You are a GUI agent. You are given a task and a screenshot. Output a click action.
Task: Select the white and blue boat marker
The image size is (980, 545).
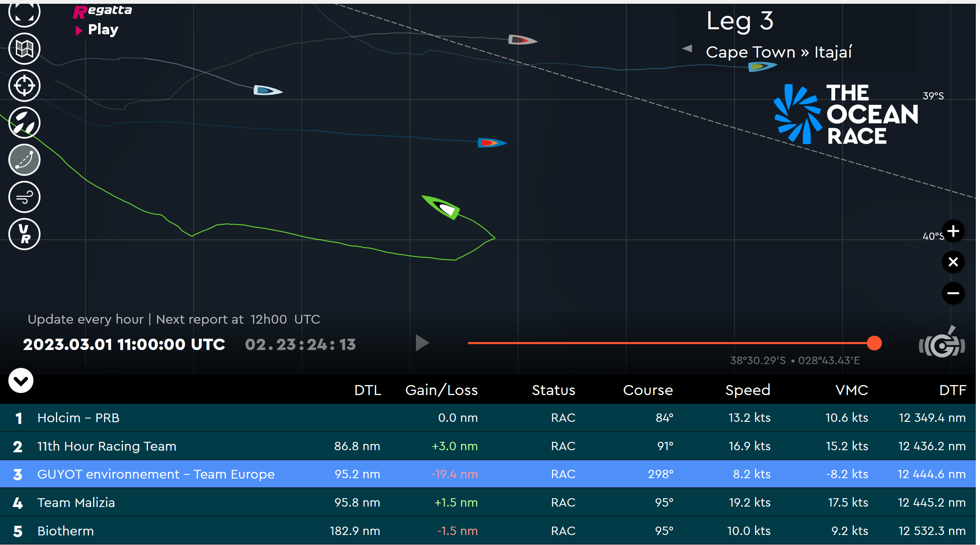pyautogui.click(x=268, y=90)
